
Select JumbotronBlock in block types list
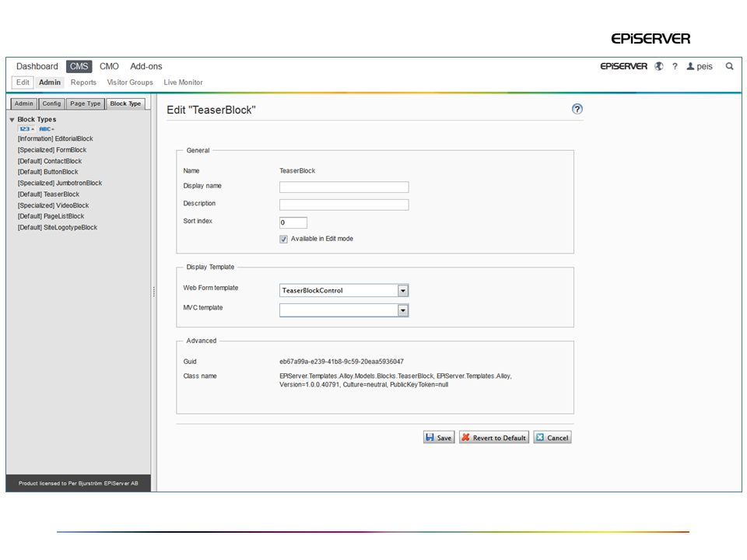tap(60, 184)
